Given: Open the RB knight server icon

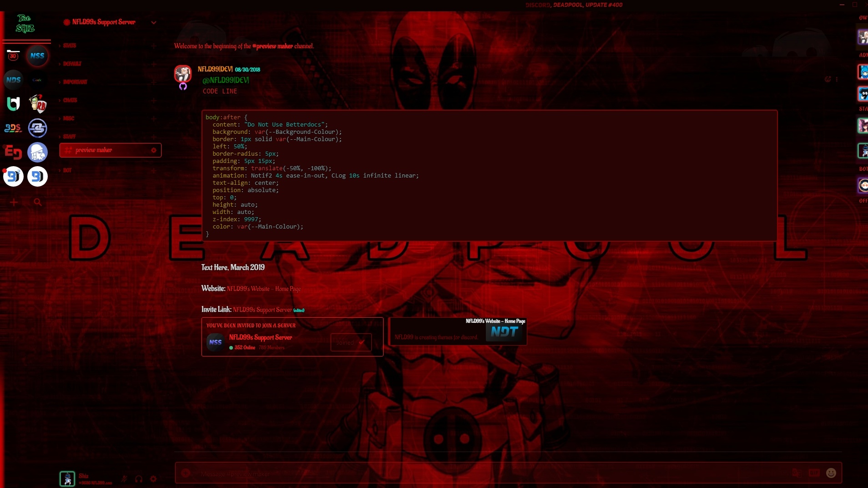Looking at the screenshot, I should [37, 104].
